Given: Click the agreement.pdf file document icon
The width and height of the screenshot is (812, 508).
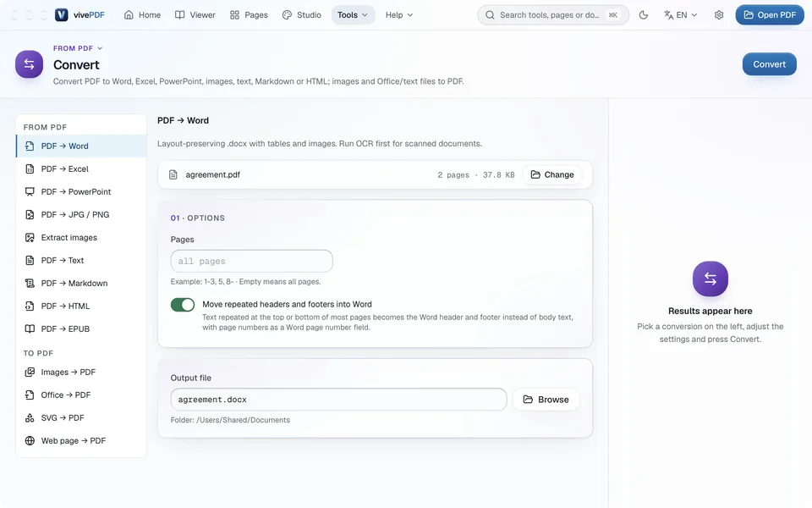Looking at the screenshot, I should click(173, 174).
